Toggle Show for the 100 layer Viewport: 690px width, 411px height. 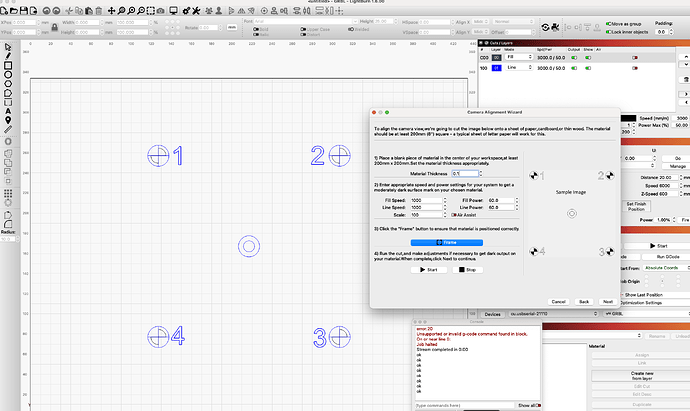coord(588,68)
